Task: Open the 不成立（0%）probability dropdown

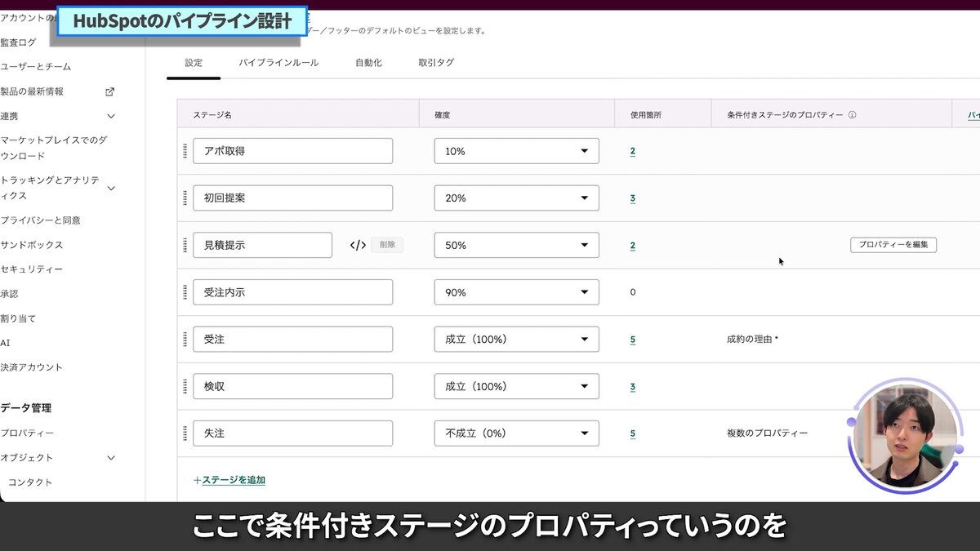Action: 516,433
